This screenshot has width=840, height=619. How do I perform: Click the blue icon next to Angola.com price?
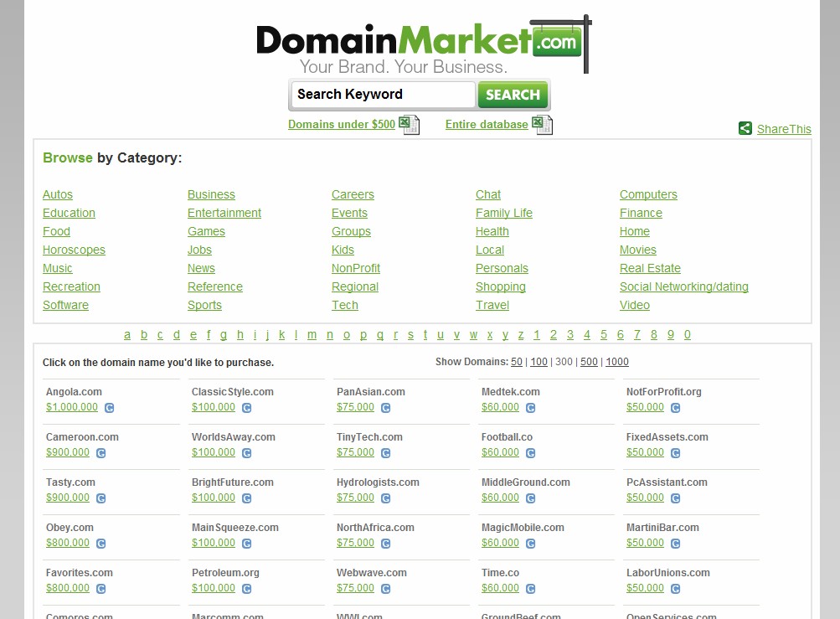click(109, 408)
